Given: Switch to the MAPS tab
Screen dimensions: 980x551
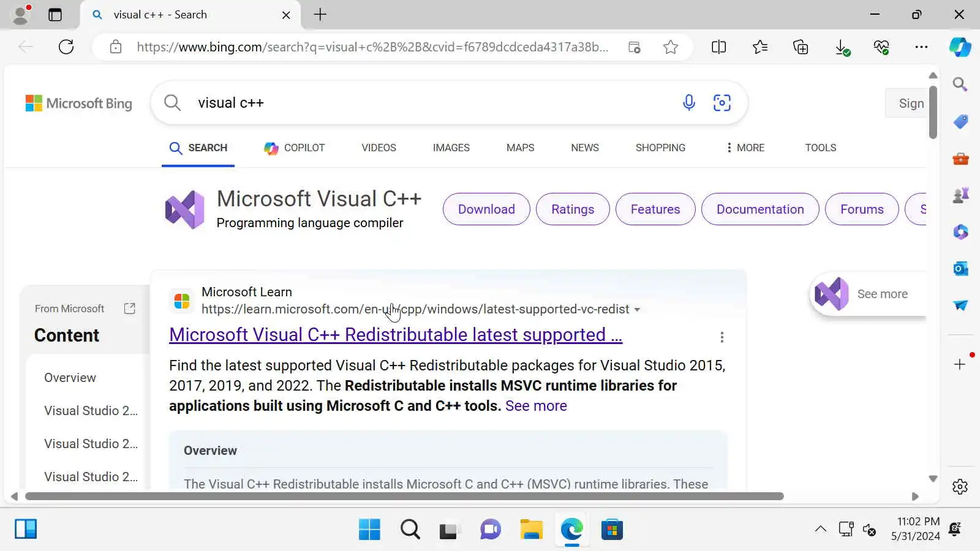Looking at the screenshot, I should coord(521,148).
